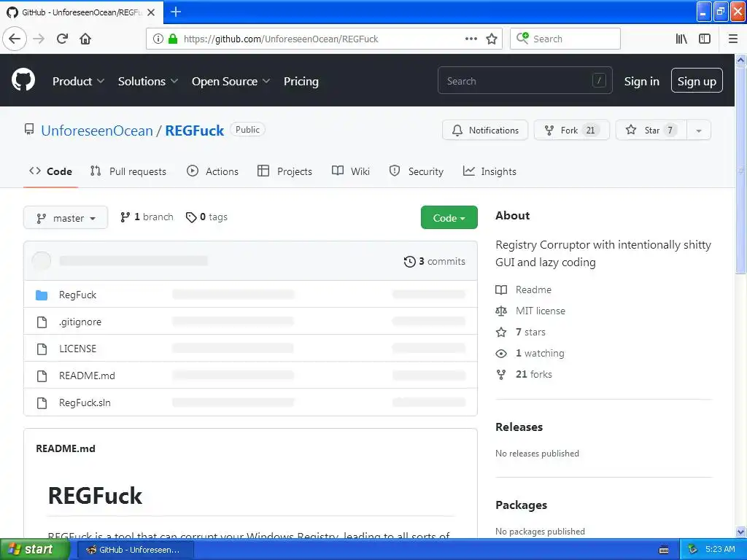Click the scale icon beside MIT license
Viewport: 747px width, 560px height.
tap(501, 311)
